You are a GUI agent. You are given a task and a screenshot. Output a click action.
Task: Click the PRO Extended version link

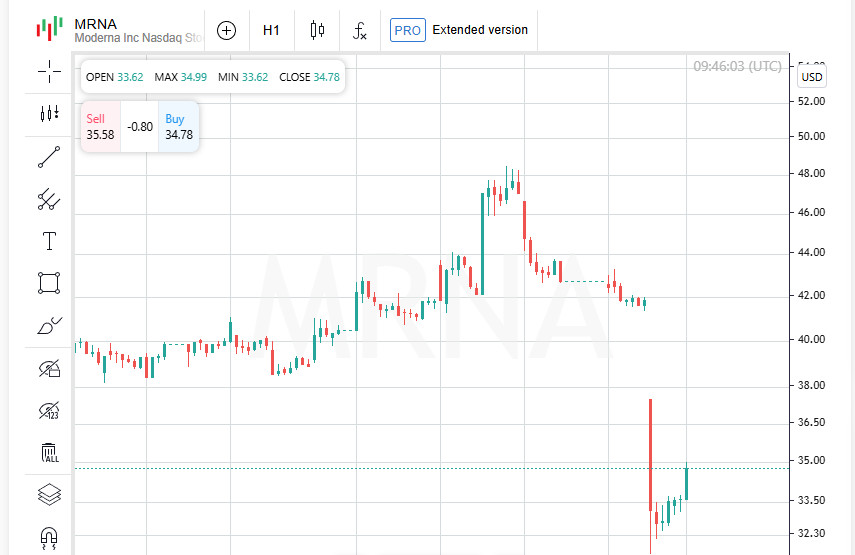click(x=459, y=30)
